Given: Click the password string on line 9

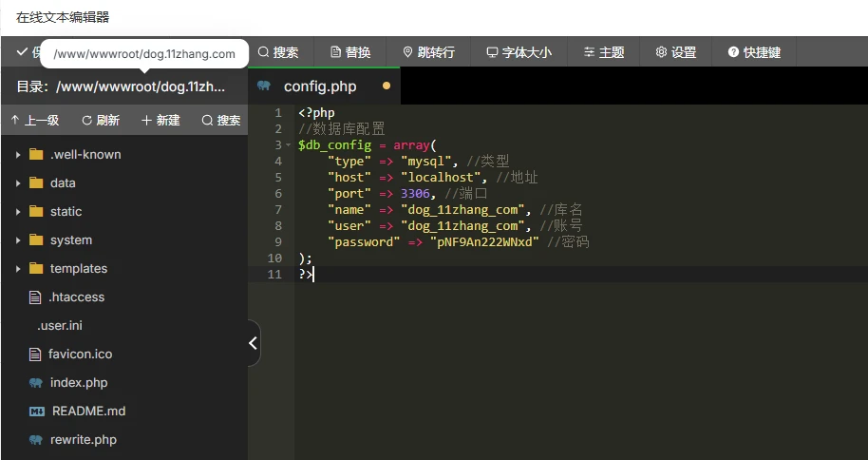Looking at the screenshot, I should 484,241.
